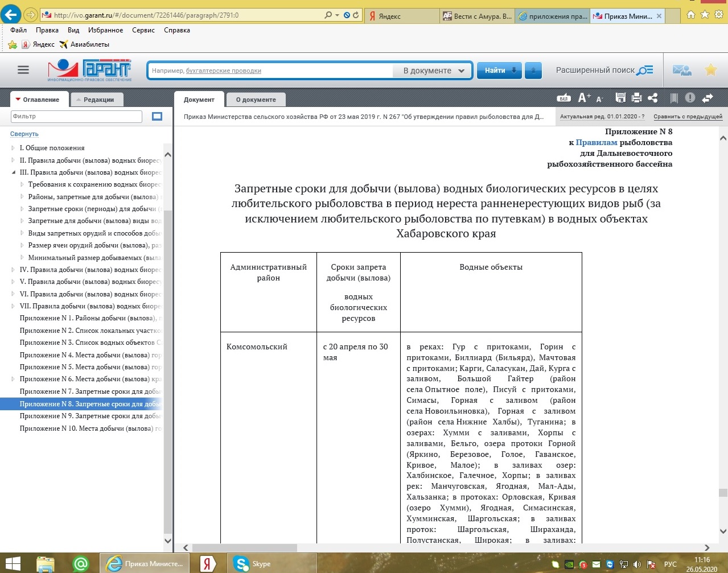Decrease font size with A-
Viewport: 728px width, 573px height.
(599, 99)
